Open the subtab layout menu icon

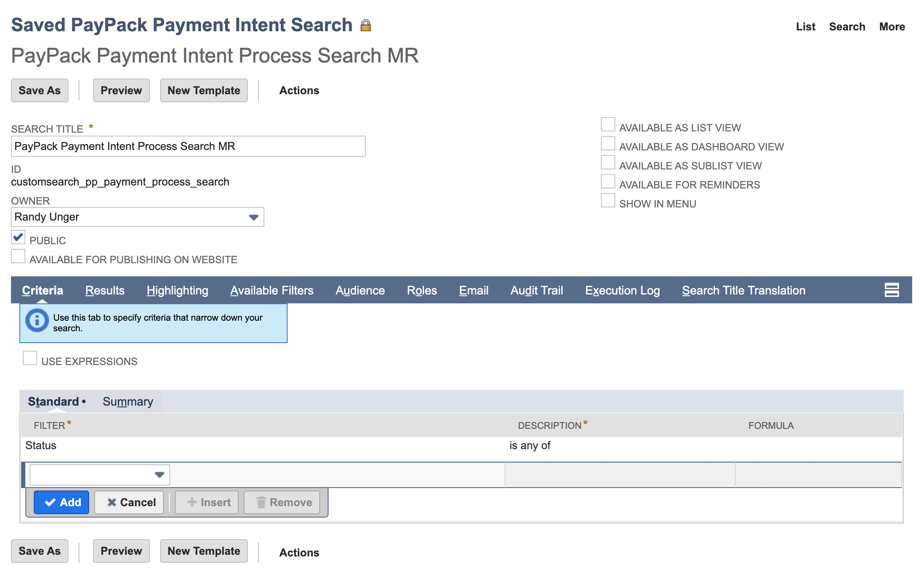[891, 290]
